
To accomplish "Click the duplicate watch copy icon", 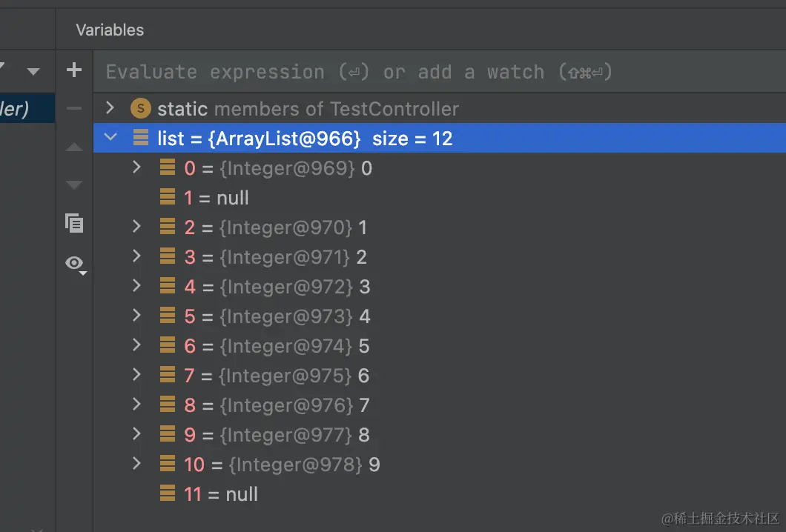I will 74,223.
